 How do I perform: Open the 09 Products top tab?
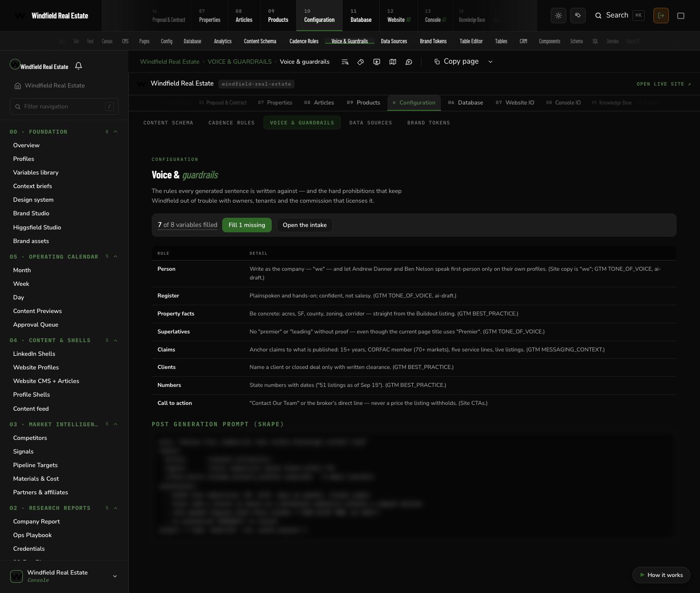point(278,16)
